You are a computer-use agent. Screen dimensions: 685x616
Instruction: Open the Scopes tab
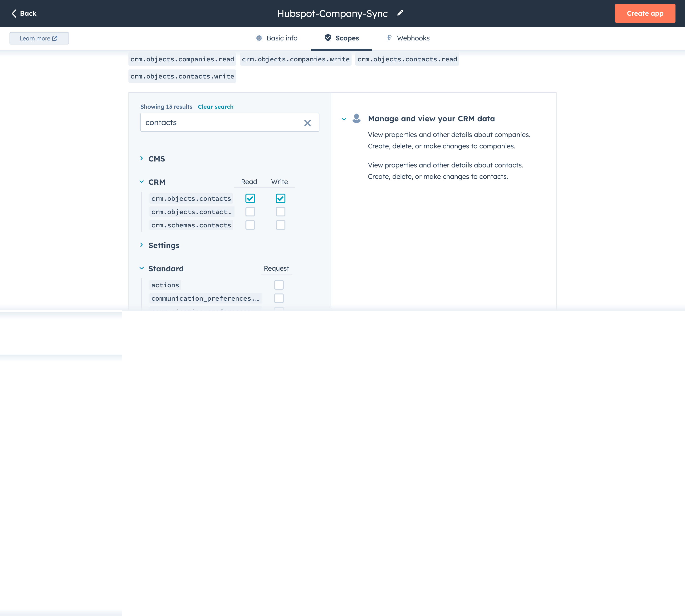click(342, 38)
